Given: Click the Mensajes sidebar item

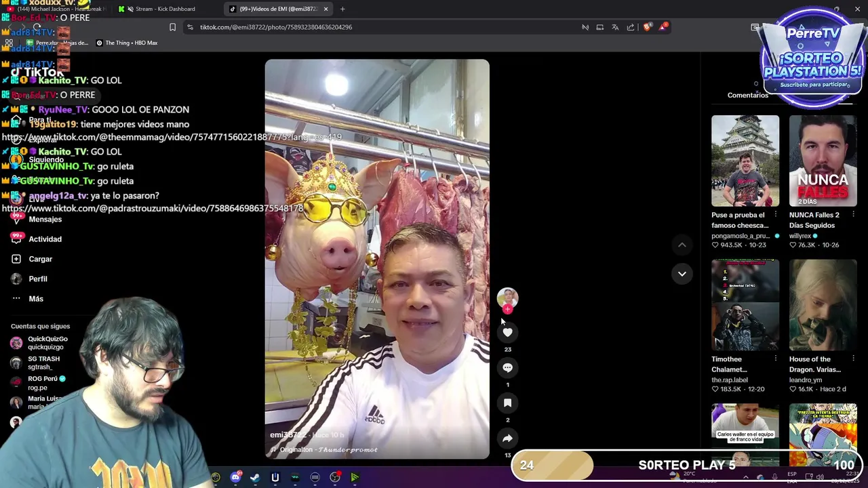Looking at the screenshot, I should [45, 219].
